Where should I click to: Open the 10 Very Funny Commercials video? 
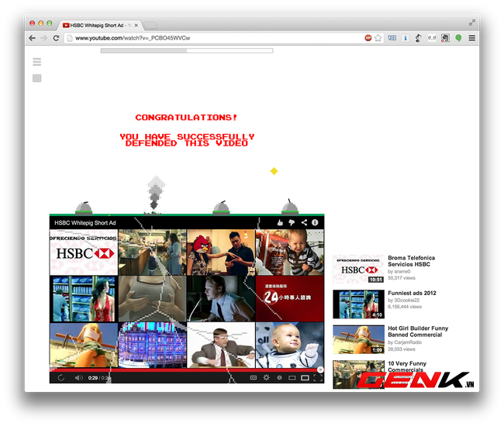click(407, 366)
